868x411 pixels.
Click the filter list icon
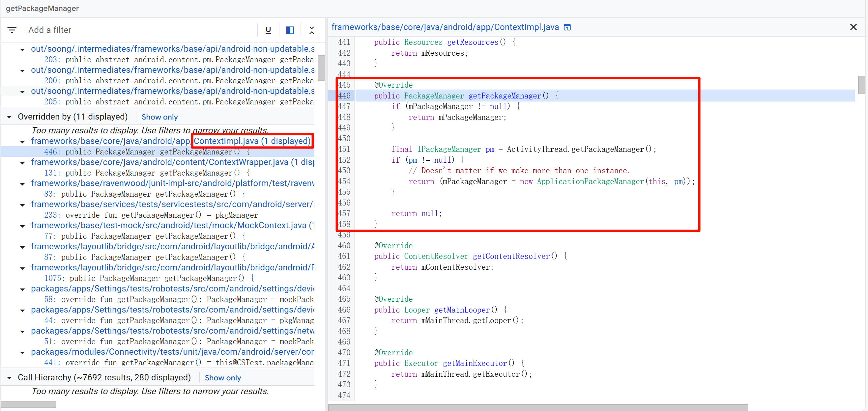(12, 30)
